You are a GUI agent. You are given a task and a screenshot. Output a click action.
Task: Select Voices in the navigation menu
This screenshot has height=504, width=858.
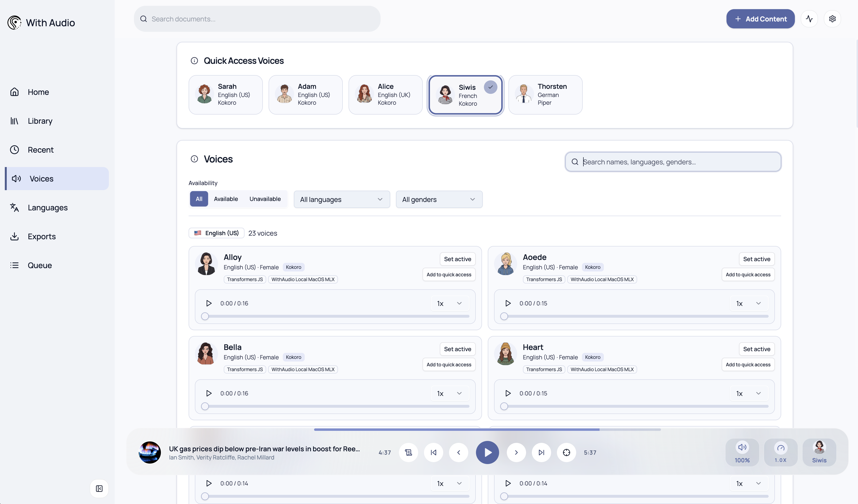pyautogui.click(x=41, y=178)
